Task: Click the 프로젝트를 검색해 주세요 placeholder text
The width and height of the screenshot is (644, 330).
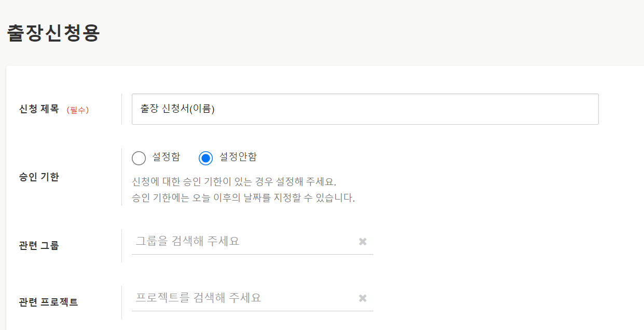Action: click(198, 298)
